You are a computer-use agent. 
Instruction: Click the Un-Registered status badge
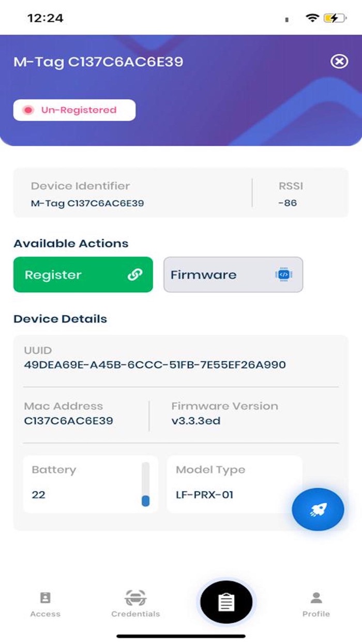(74, 110)
